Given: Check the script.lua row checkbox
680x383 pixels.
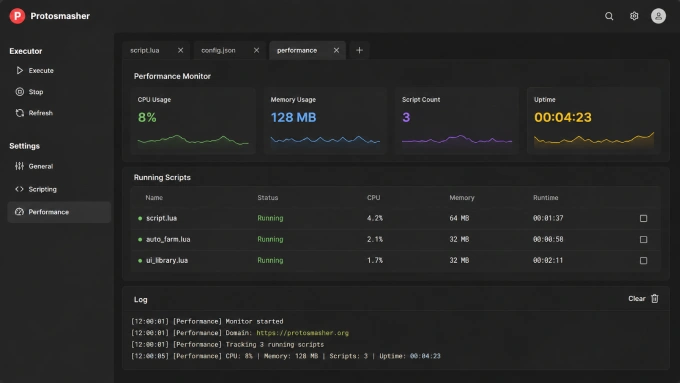Looking at the screenshot, I should click(643, 218).
